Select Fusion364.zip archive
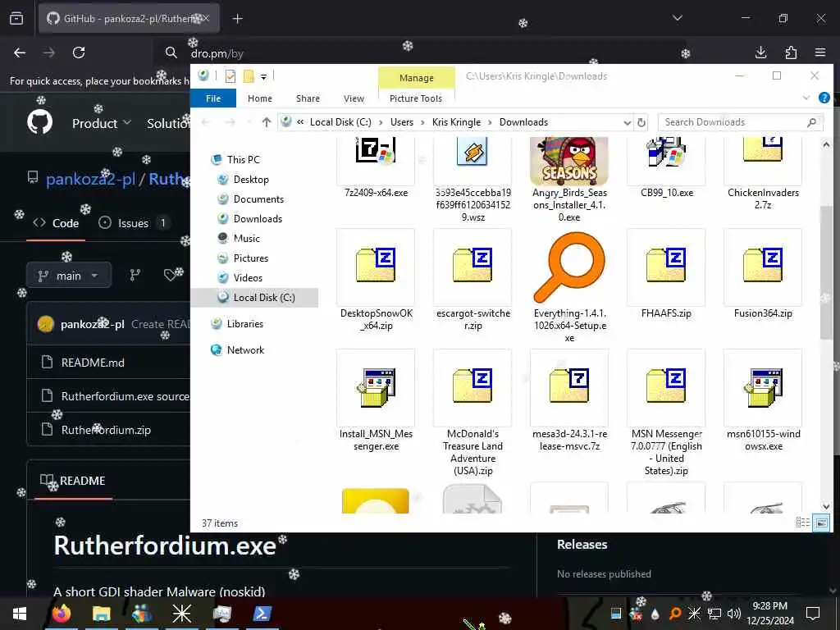This screenshot has width=840, height=630. (763, 274)
